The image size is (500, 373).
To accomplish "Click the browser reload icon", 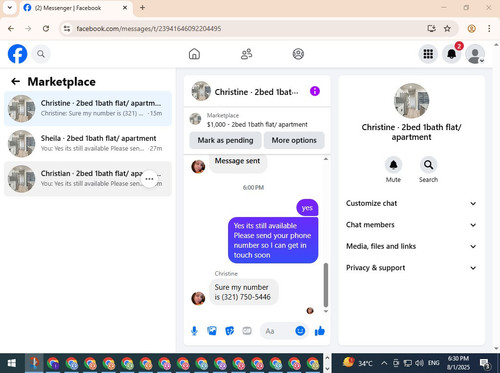I will [46, 29].
